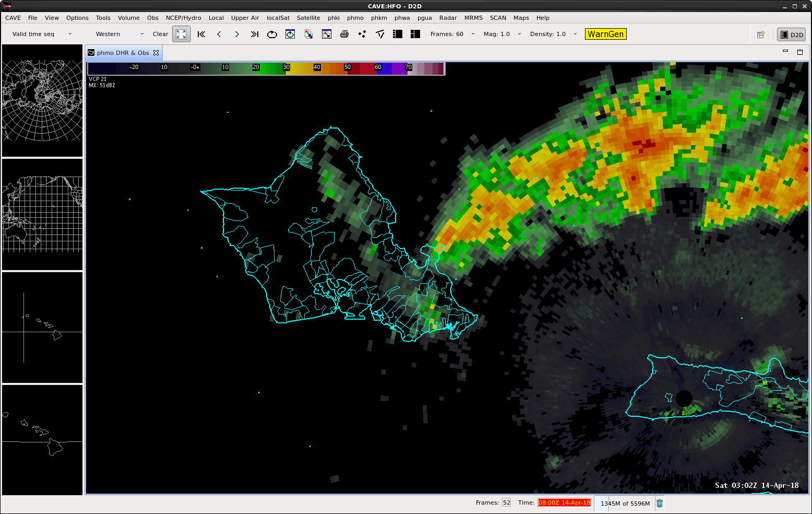Open the SCAN menu
This screenshot has width=812, height=514.
click(x=498, y=18)
